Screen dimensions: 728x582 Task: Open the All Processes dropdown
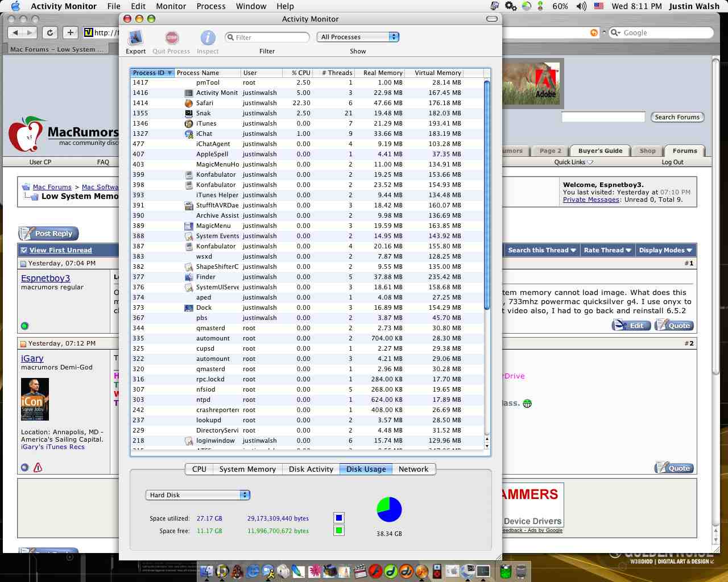pos(358,37)
